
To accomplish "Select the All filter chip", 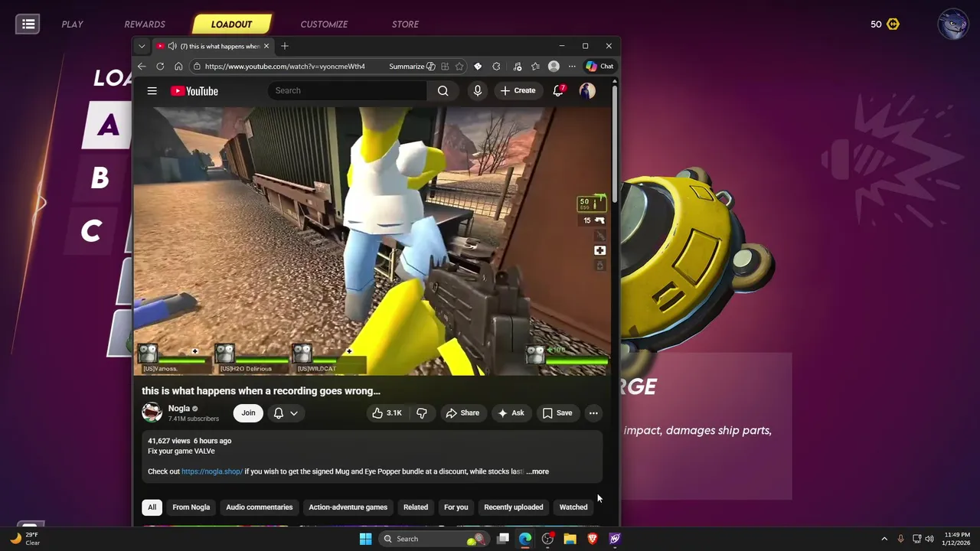I will click(152, 507).
